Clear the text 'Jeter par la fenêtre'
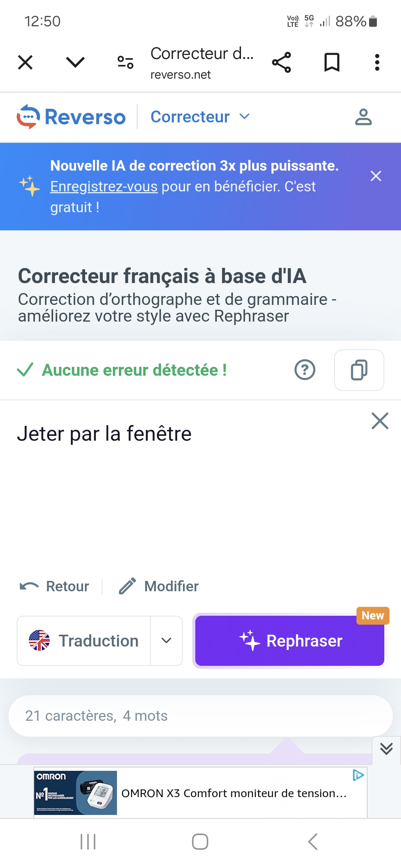The image size is (401, 868). 380,421
